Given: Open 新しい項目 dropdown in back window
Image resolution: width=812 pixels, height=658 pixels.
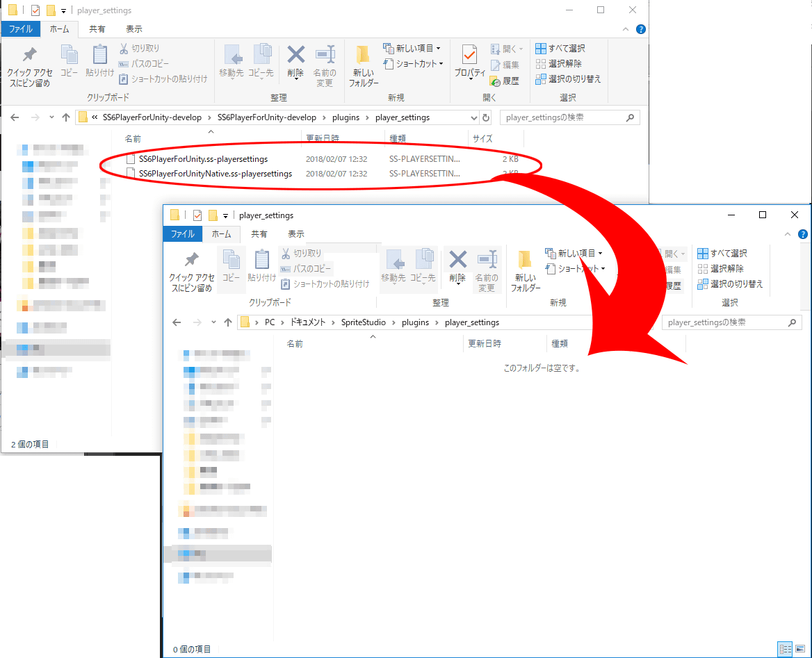Looking at the screenshot, I should [412, 48].
